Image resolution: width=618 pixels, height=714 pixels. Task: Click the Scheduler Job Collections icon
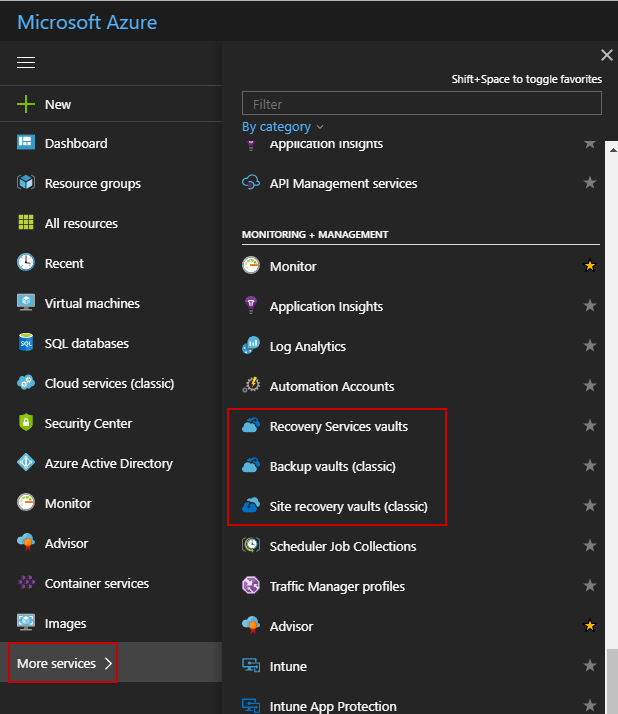click(251, 545)
